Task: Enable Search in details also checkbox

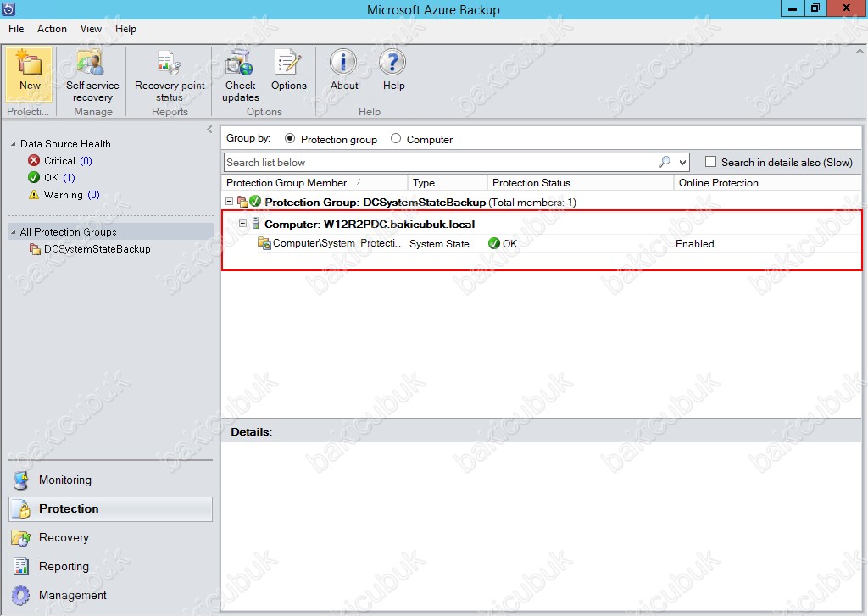Action: [711, 162]
